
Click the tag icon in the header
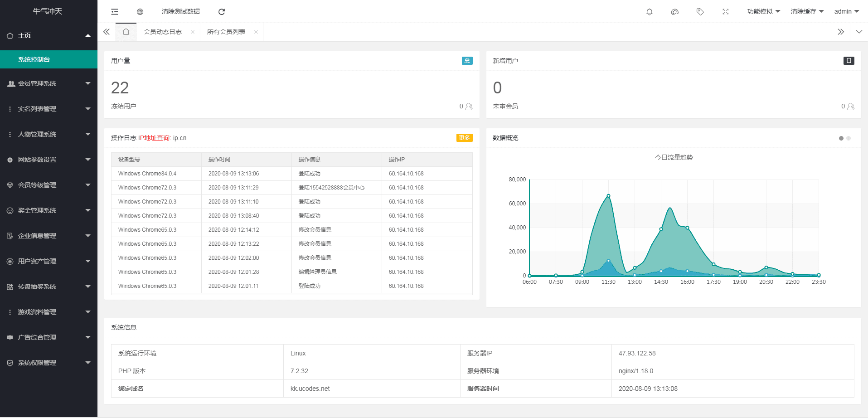tap(700, 12)
